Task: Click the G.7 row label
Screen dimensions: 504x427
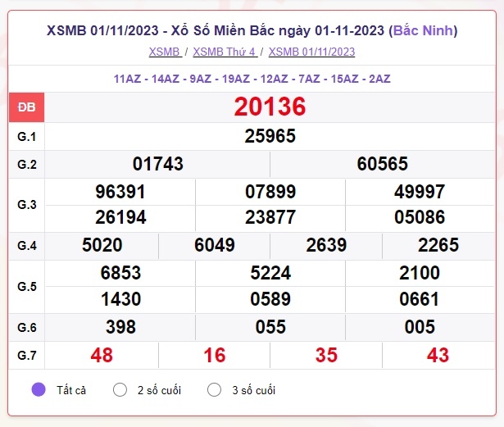Action: point(27,356)
